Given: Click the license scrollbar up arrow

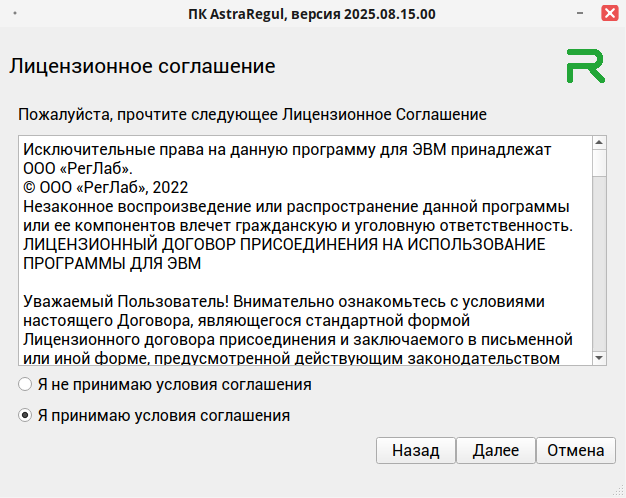Looking at the screenshot, I should [x=599, y=142].
